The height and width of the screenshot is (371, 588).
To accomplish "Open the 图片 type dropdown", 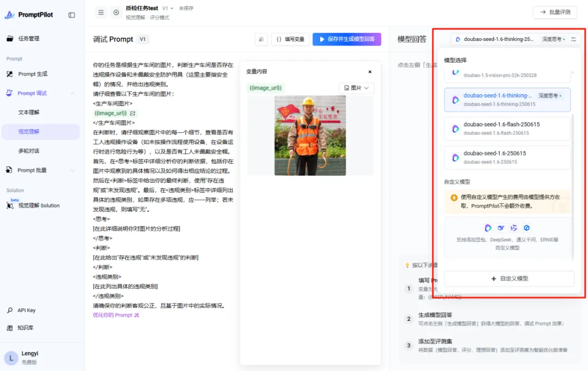I will tap(356, 88).
